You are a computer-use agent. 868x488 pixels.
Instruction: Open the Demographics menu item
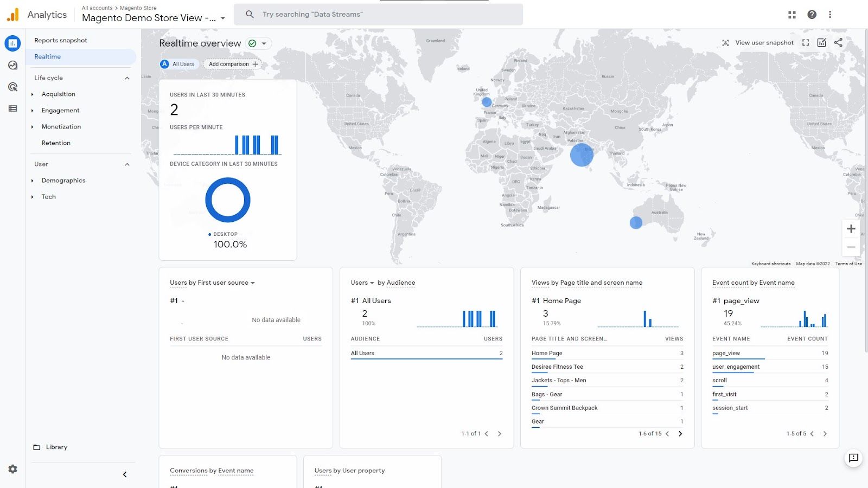[63, 180]
